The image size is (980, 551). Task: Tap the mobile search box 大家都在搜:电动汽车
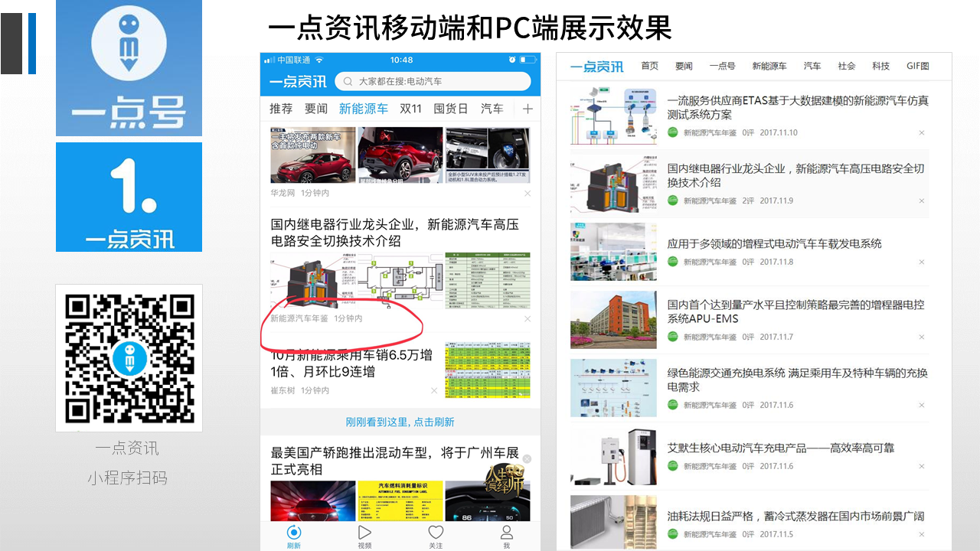click(x=433, y=81)
